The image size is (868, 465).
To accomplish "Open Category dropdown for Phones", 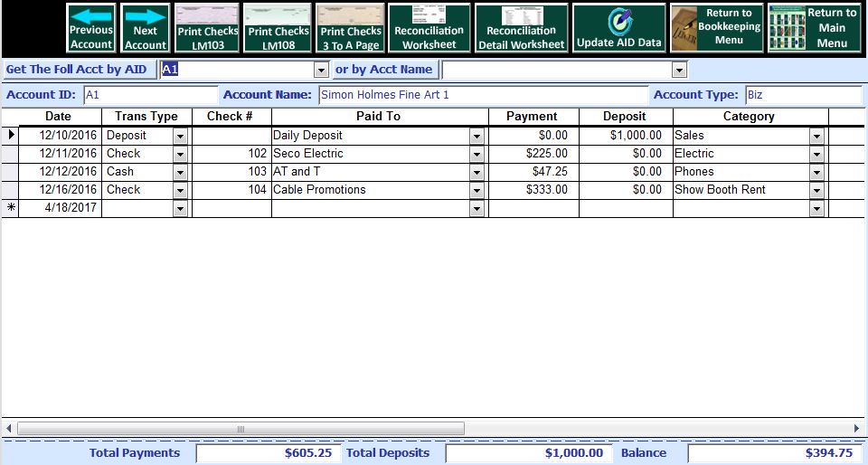I will pyautogui.click(x=817, y=173).
